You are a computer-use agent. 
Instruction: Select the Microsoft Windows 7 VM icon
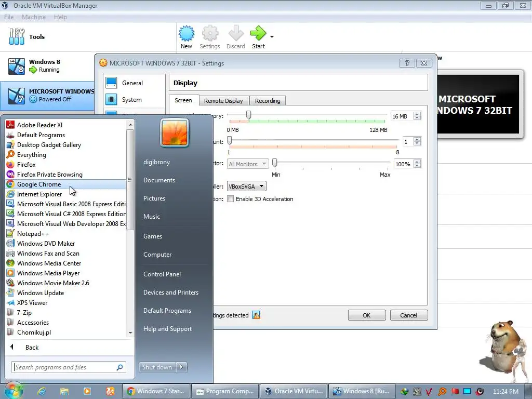(17, 96)
